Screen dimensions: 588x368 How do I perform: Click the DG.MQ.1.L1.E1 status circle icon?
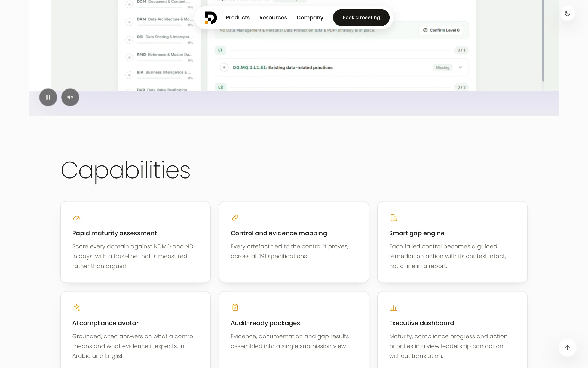tap(224, 67)
